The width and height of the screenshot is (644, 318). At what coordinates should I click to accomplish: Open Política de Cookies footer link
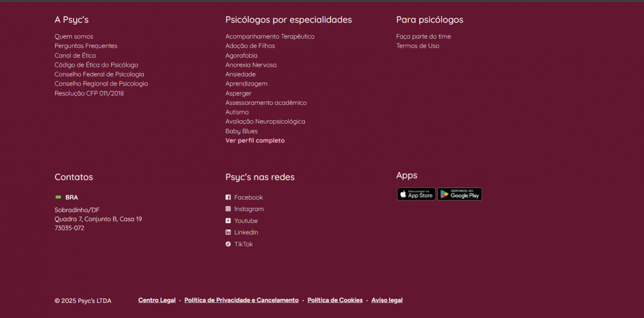pos(335,300)
